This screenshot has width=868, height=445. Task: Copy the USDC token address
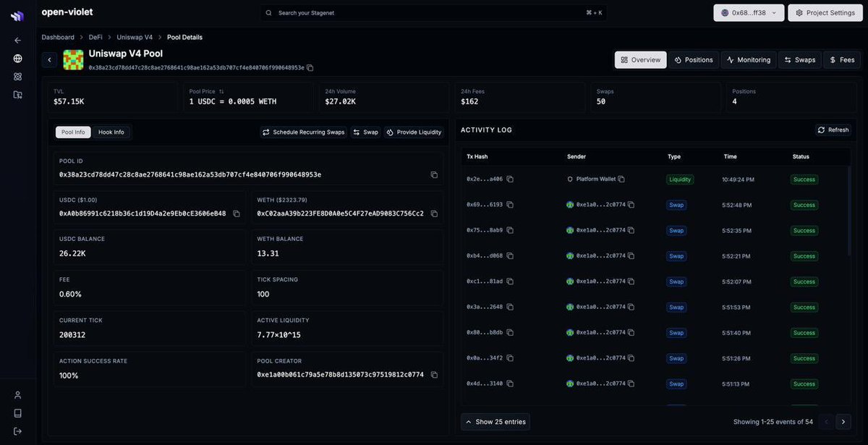(236, 214)
